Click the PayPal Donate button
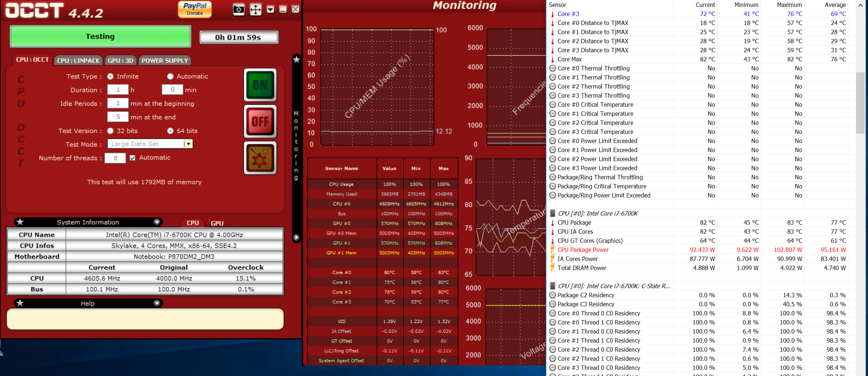This screenshot has height=376, width=868. click(195, 9)
